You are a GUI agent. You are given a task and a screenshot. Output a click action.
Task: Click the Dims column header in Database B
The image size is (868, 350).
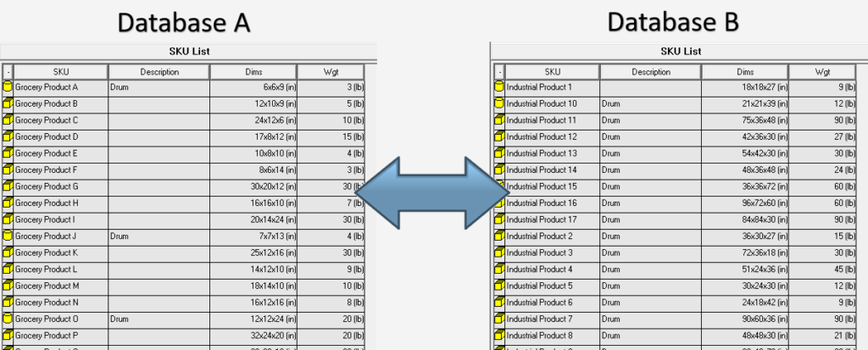[x=744, y=72]
